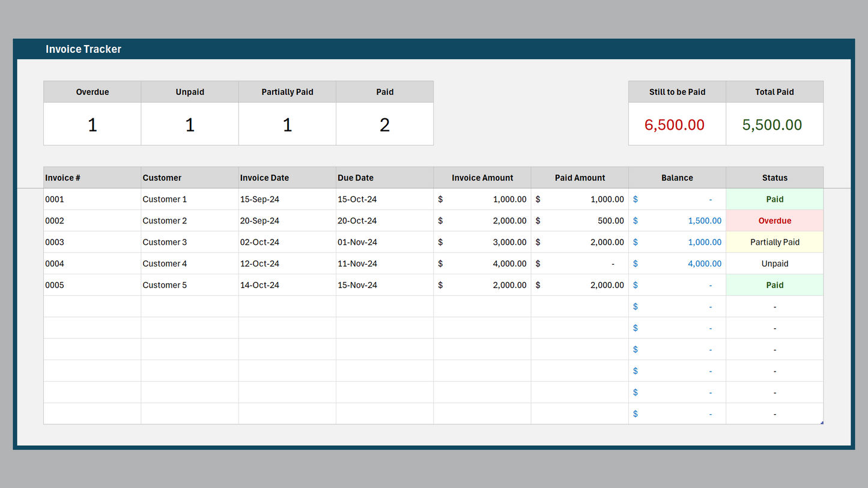This screenshot has height=488, width=868.
Task: Click the Invoice Amount column header
Action: coord(482,178)
